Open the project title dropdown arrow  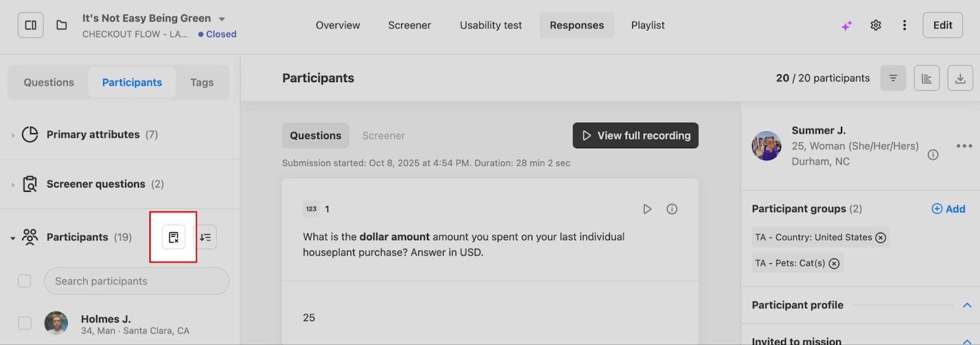[x=222, y=19]
